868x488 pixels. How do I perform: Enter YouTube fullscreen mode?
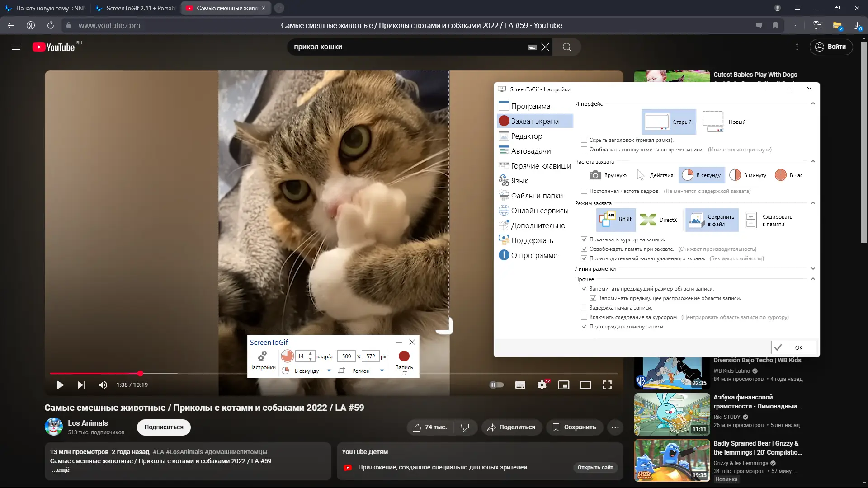point(607,385)
